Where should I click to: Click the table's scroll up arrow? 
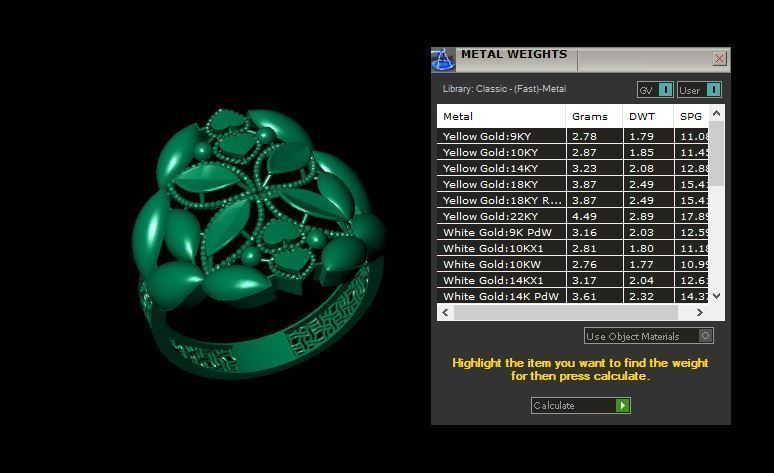click(717, 114)
